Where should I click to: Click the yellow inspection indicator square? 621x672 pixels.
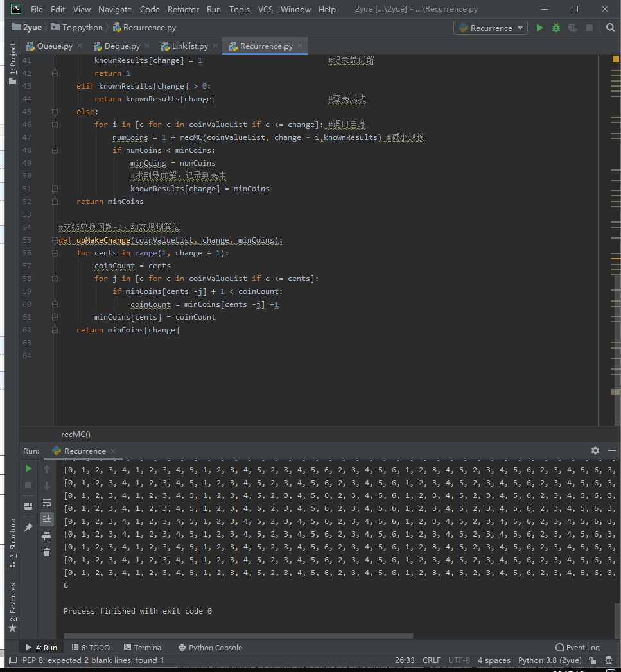point(616,59)
